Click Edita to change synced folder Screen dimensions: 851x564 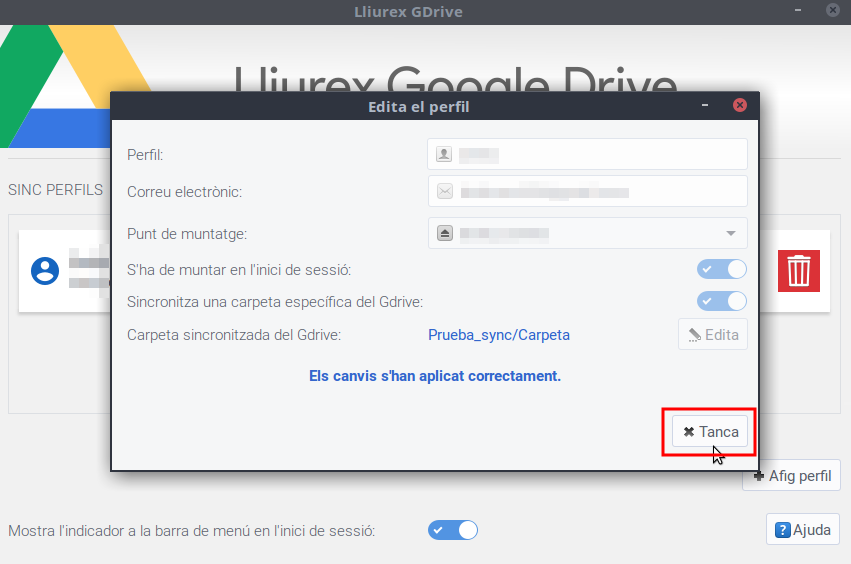pos(712,335)
